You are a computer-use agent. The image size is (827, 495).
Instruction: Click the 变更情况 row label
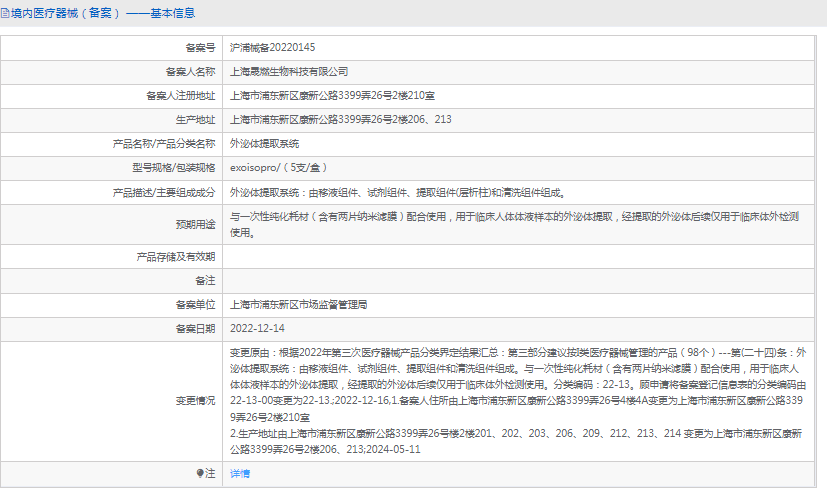pyautogui.click(x=196, y=401)
